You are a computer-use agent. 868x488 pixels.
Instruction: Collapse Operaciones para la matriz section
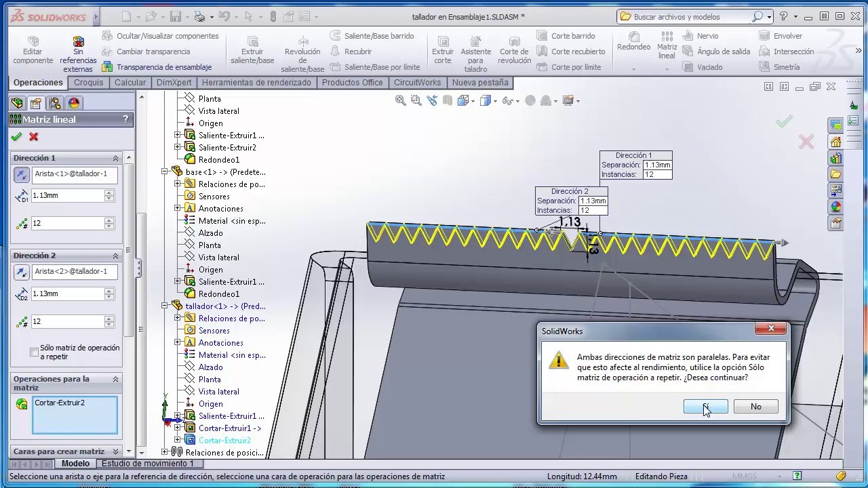(115, 380)
